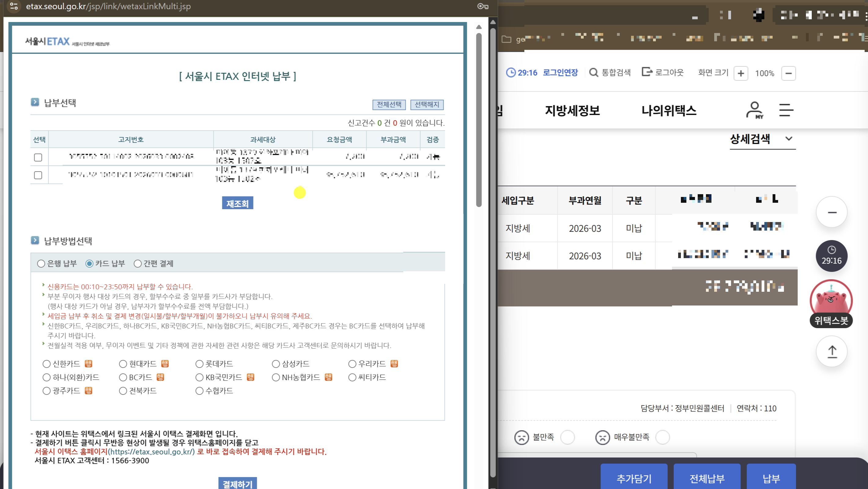
Task: Open the hamburger menu icon
Action: (786, 110)
